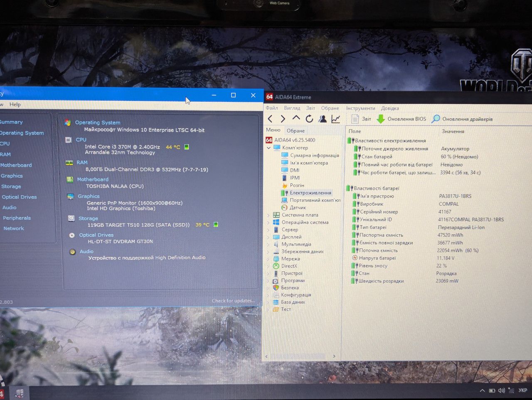Viewport: 532px width, 400px height.
Task: Refresh the AIDA64 page with refresh icon
Action: [309, 119]
